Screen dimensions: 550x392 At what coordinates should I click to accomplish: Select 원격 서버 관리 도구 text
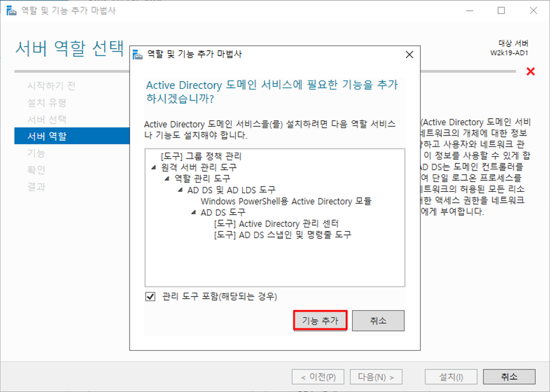click(x=199, y=168)
